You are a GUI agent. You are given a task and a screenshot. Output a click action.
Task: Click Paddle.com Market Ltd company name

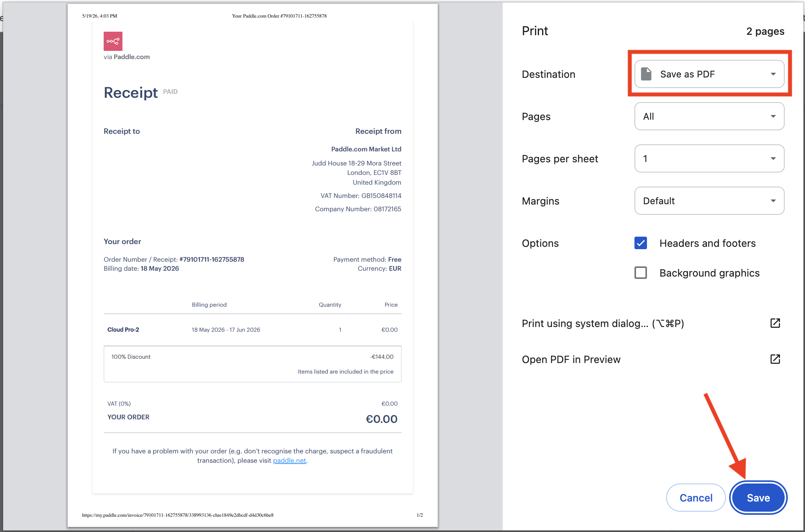pos(366,149)
